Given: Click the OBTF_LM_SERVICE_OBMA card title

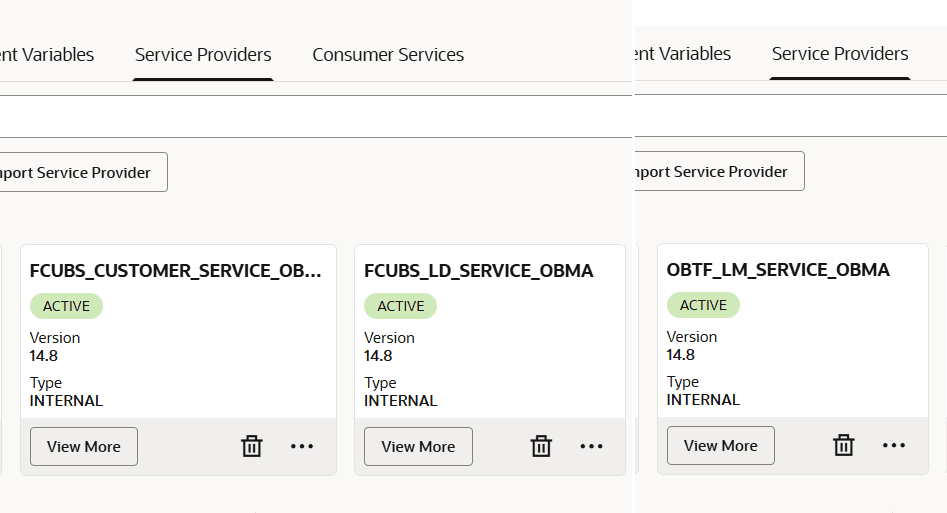Looking at the screenshot, I should (x=778, y=270).
